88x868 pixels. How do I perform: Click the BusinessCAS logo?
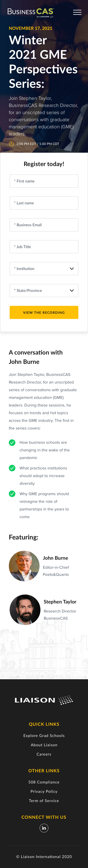[x=31, y=12]
